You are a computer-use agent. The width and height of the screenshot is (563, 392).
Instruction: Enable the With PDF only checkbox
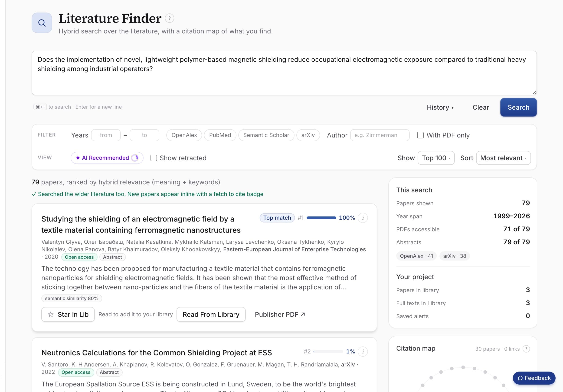click(x=420, y=135)
